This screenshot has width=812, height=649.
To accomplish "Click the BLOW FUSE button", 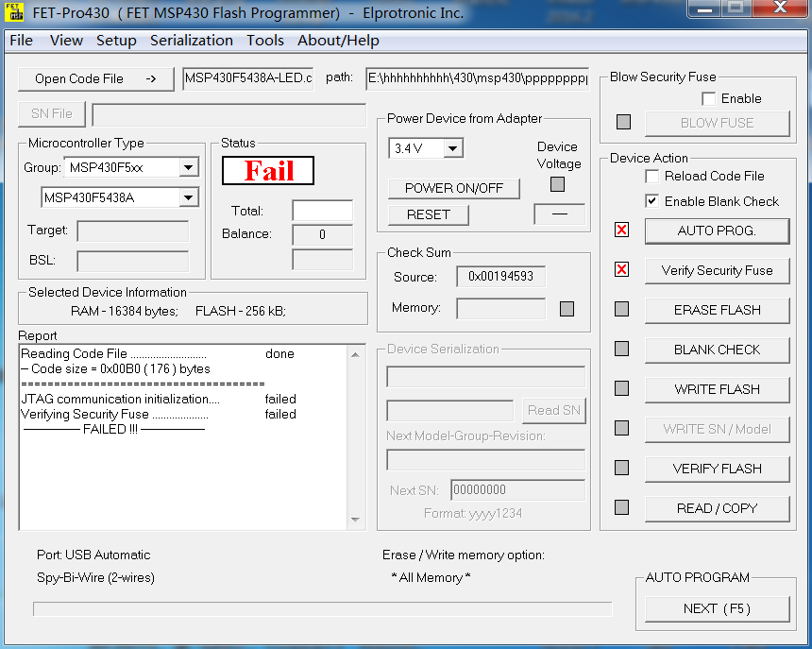I will click(x=718, y=123).
